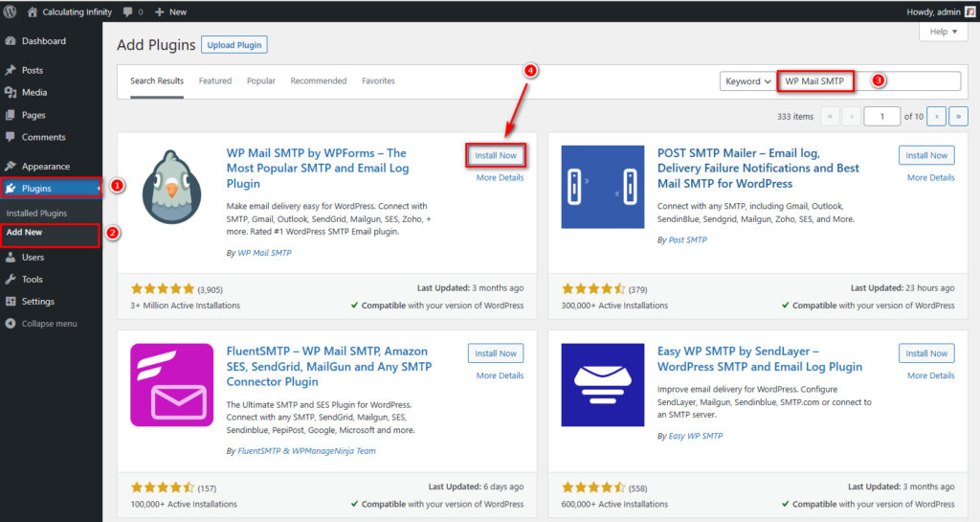Switch to the Search Results tab
This screenshot has height=522, width=980.
157,81
